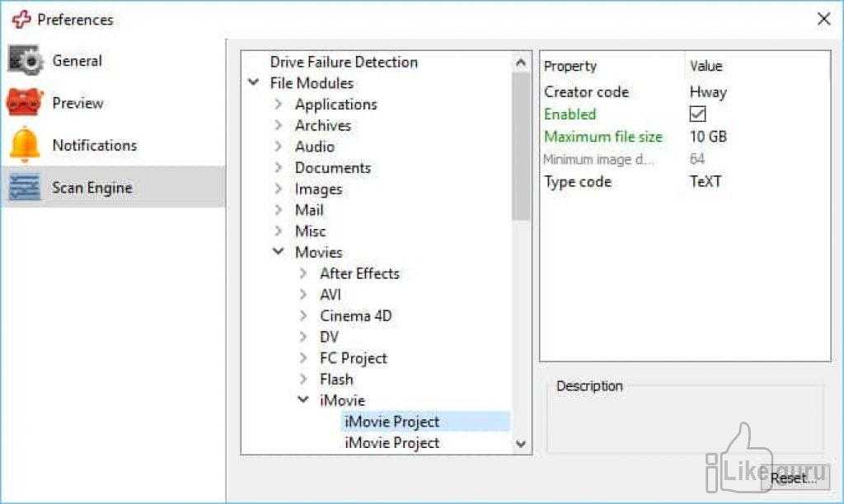Screen dimensions: 844x504
Task: Click the Preview red viewer icon
Action: pyautogui.click(x=25, y=103)
